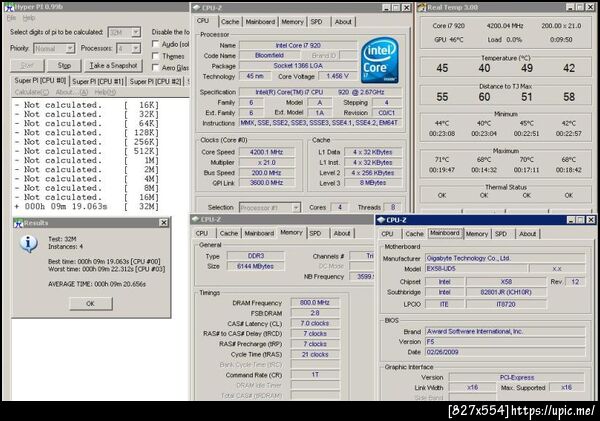Open the Priority dropdown in Hyper PI
Image resolution: width=600 pixels, height=421 pixels.
pyautogui.click(x=70, y=49)
